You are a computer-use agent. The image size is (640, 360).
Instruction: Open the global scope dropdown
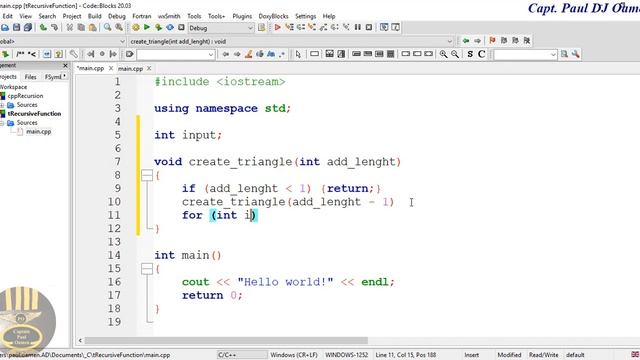tap(62, 41)
